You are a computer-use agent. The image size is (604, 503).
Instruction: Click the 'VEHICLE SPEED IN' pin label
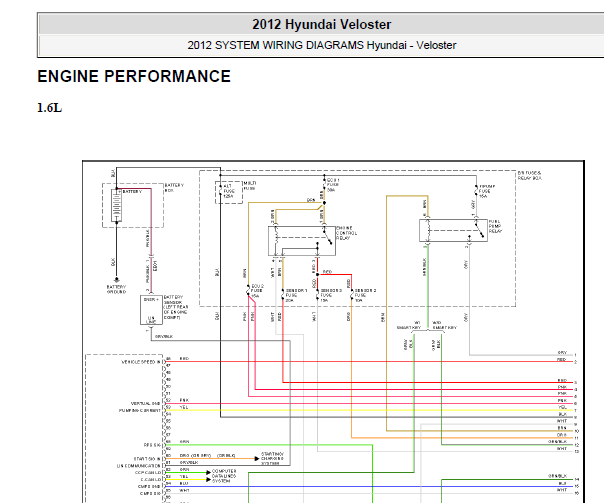click(141, 362)
